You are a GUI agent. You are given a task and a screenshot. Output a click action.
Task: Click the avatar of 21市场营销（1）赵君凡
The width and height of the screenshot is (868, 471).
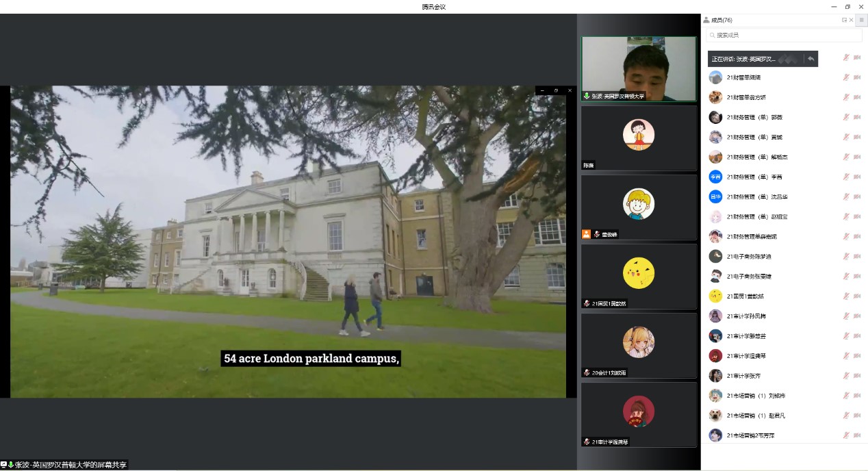point(715,415)
